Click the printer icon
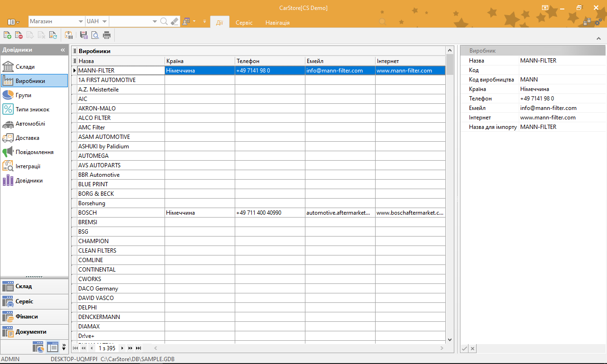This screenshot has height=364, width=607. 107,35
